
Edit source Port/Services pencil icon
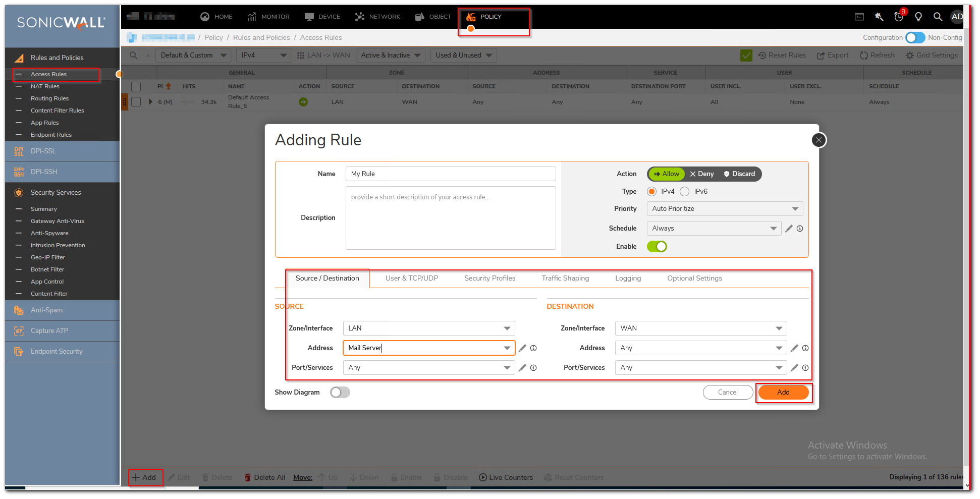click(x=523, y=368)
